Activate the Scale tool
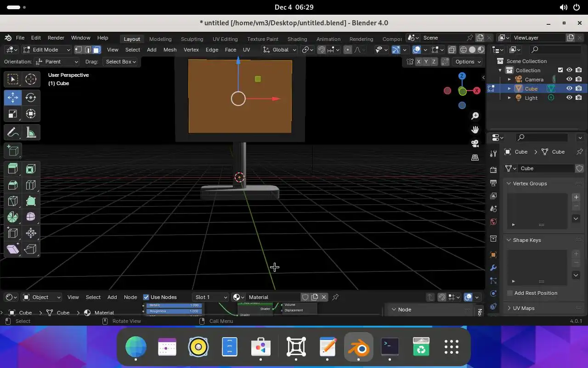Screen dimensions: 588x368 13,114
